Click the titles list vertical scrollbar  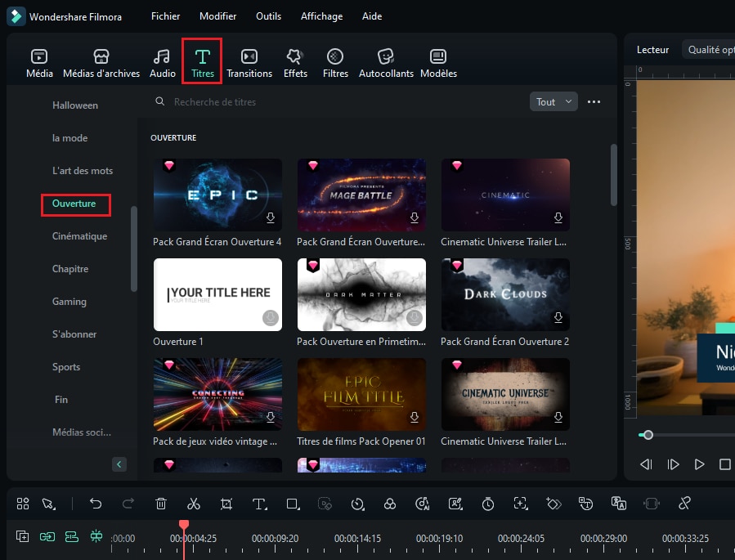[x=614, y=174]
